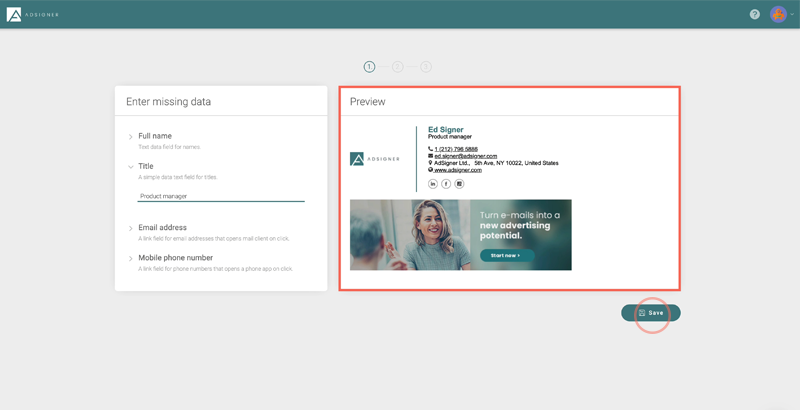Screen dimensions: 800x410
Task: Click the phone handset icon in signature
Action: point(431,149)
